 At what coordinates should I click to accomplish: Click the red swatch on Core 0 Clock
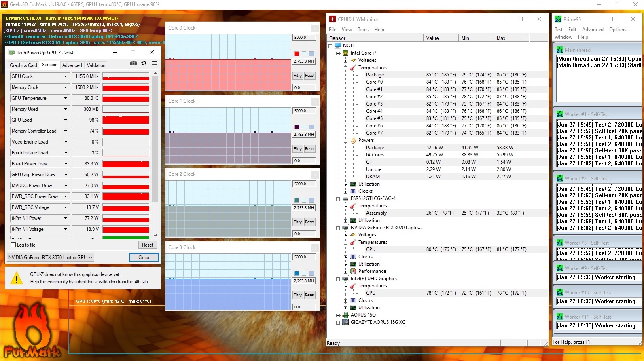[x=297, y=54]
